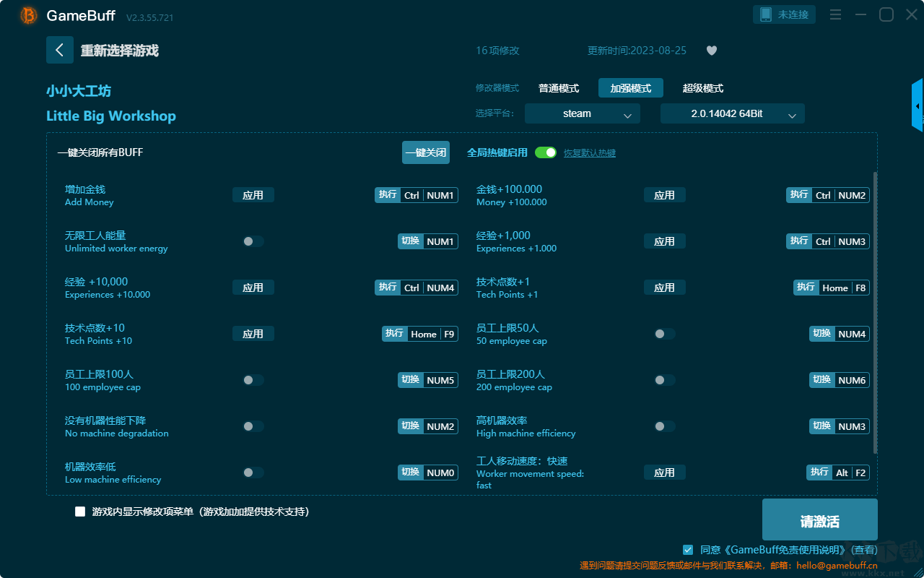Screen dimensions: 924x578
Task: Go back with the arrow button
Action: click(x=60, y=50)
